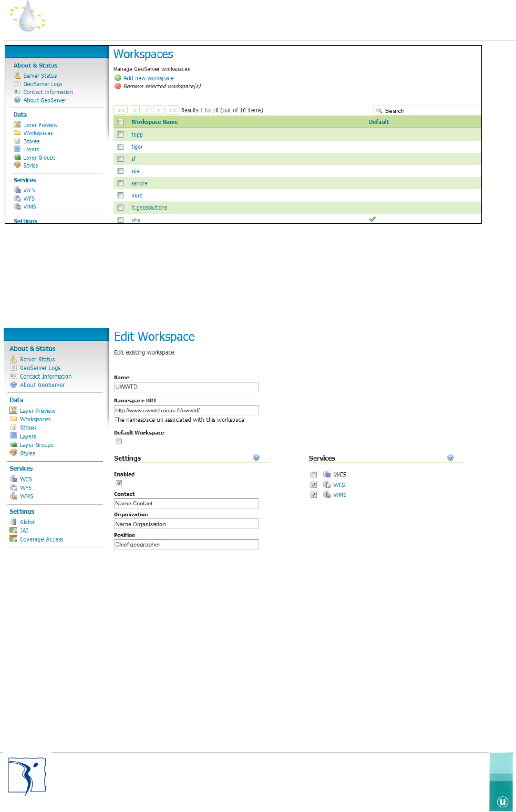Image resolution: width=516 pixels, height=812 pixels.
Task: Sort by the Workspace Name column header
Action: click(x=154, y=122)
